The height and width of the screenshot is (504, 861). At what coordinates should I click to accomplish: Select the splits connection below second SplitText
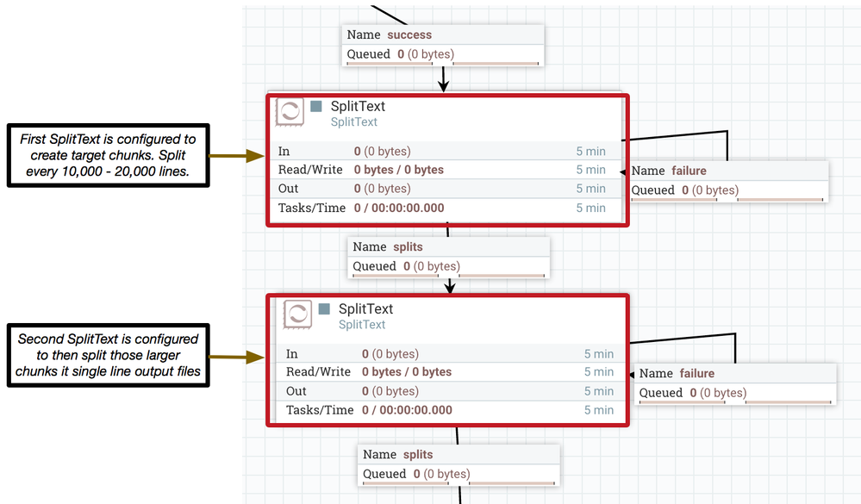(x=459, y=464)
